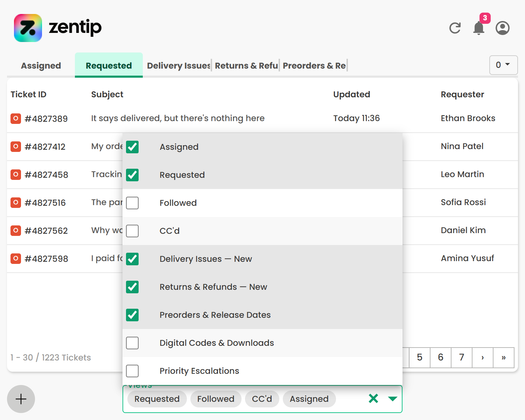Jump to the last page

[x=504, y=357]
